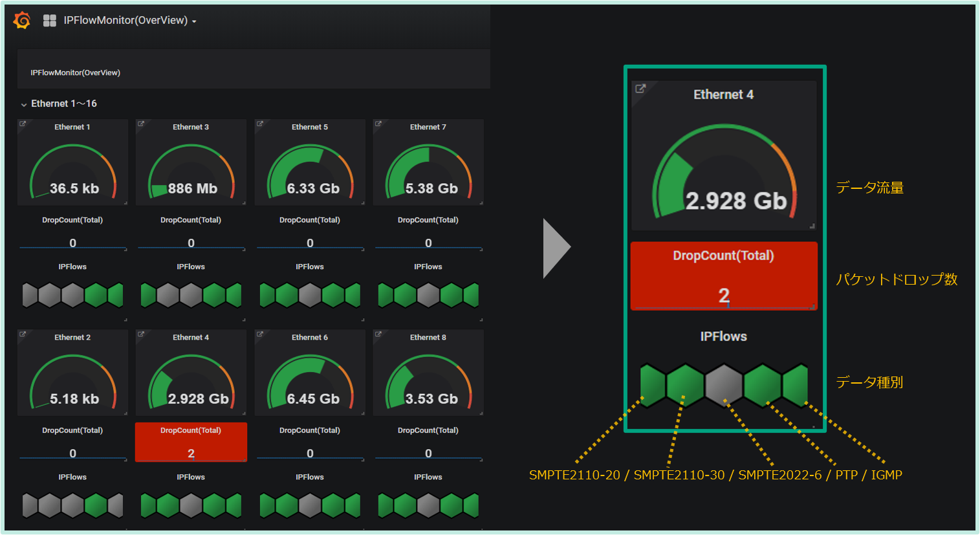Click first gray hexagon under Ethernet 1 IPFlows

(29, 295)
